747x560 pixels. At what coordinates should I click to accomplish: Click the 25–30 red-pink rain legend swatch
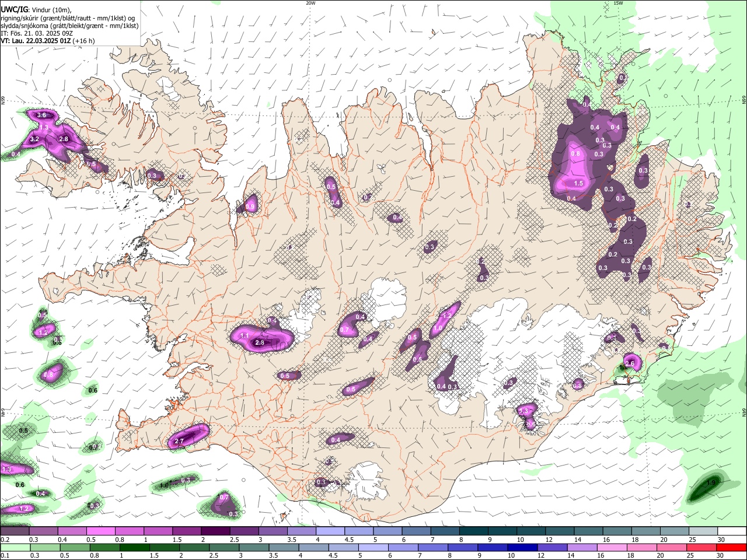(x=701, y=547)
